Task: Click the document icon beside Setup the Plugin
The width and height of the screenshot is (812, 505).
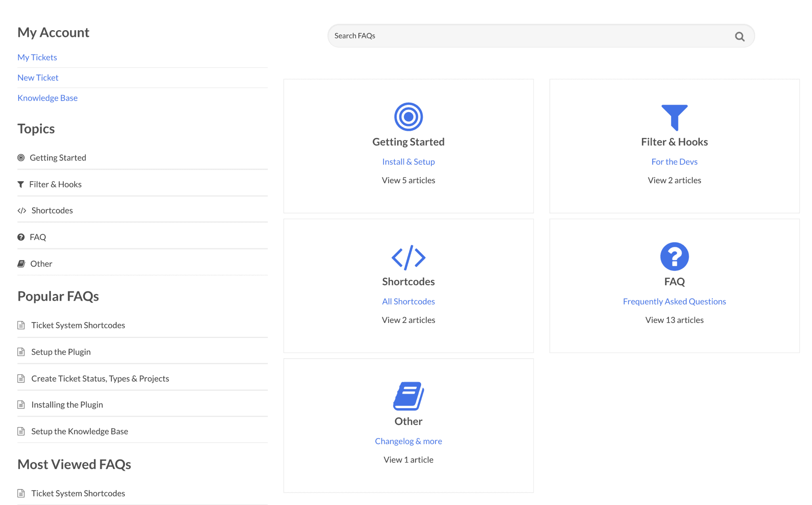Action: [x=21, y=351]
